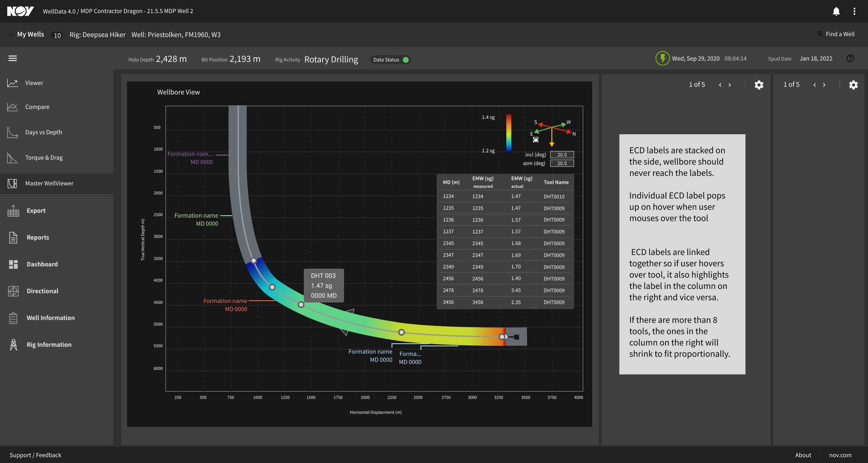Sort by Tool Name column header
868x463 pixels.
(x=556, y=182)
